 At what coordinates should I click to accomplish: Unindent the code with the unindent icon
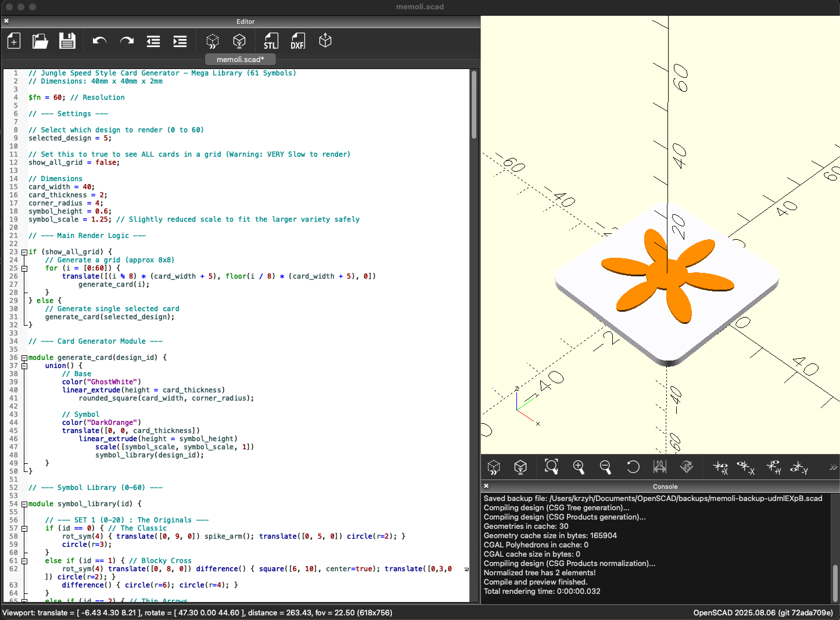[x=153, y=41]
